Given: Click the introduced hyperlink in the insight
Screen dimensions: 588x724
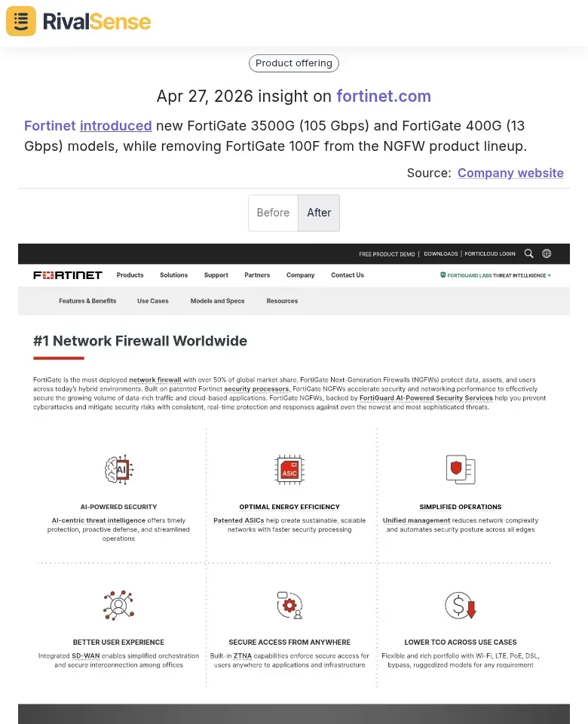Looking at the screenshot, I should tap(115, 125).
